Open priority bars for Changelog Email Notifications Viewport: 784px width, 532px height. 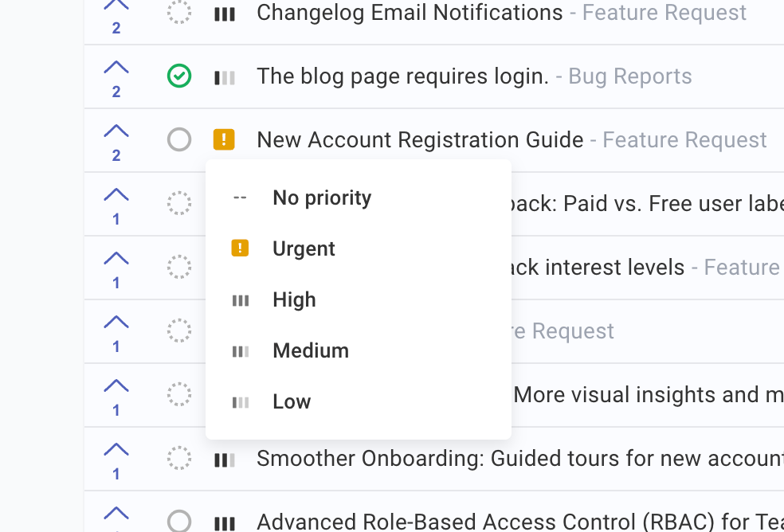coord(225,14)
